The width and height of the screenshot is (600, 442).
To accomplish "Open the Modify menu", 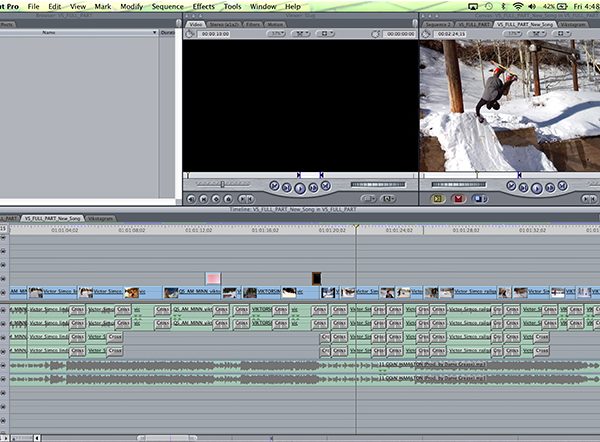I will click(x=131, y=7).
